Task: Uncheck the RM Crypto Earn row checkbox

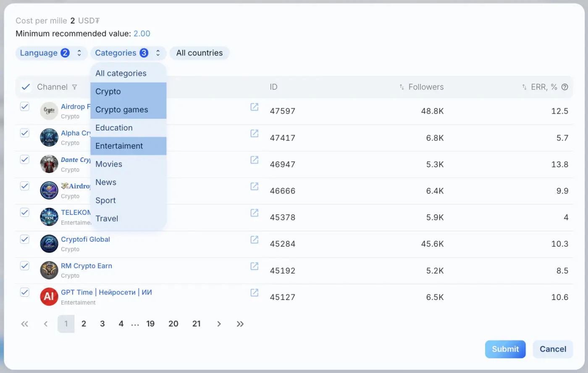Action: click(25, 266)
